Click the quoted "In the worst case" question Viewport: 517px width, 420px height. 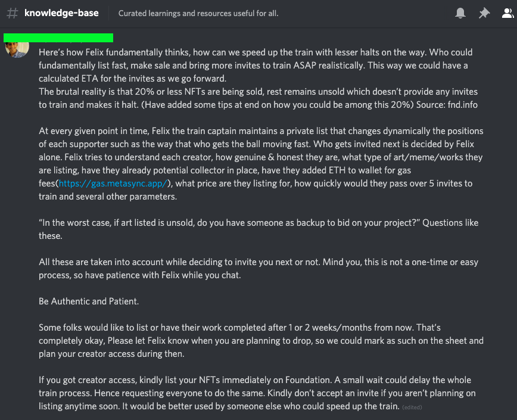(258, 229)
